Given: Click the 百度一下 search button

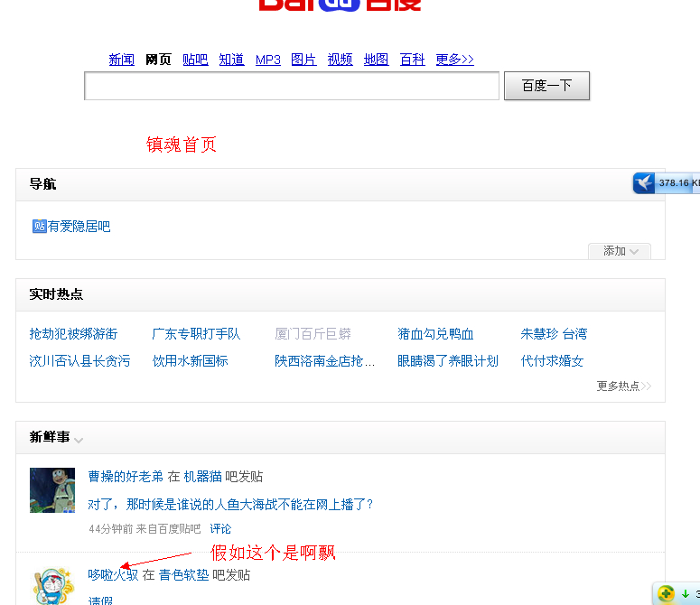Looking at the screenshot, I should coord(546,86).
